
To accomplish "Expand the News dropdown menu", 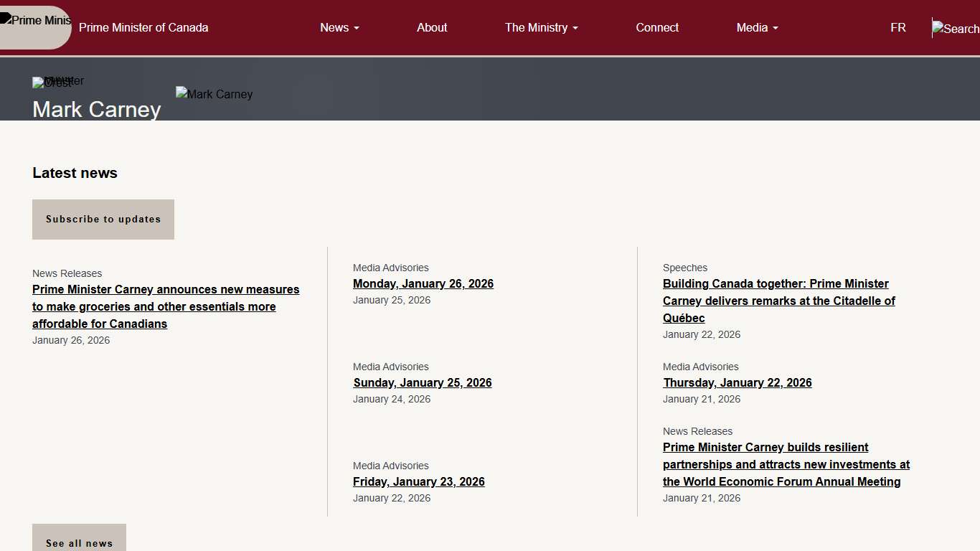I will [x=339, y=27].
